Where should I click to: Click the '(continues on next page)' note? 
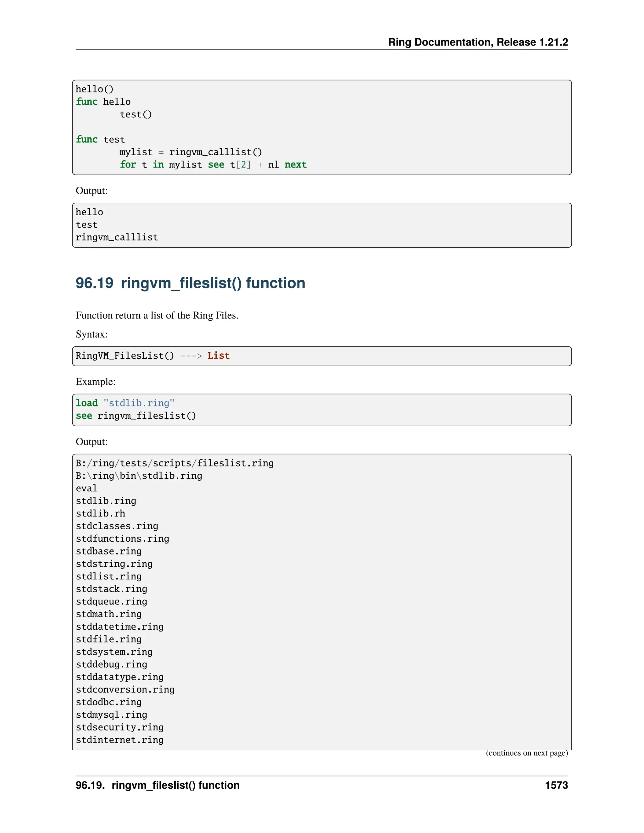pos(526,753)
